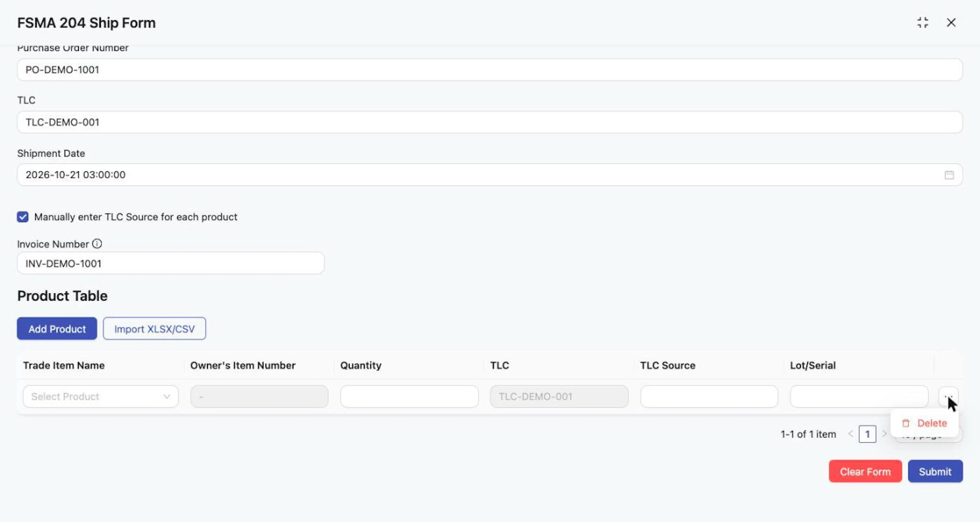Click the Product Table heading
980x522 pixels.
pyautogui.click(x=62, y=296)
